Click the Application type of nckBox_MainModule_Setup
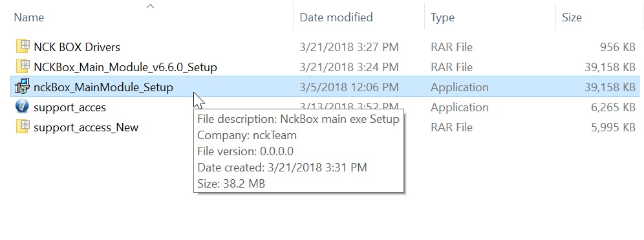Viewport: 644px width, 240px height. click(x=460, y=87)
